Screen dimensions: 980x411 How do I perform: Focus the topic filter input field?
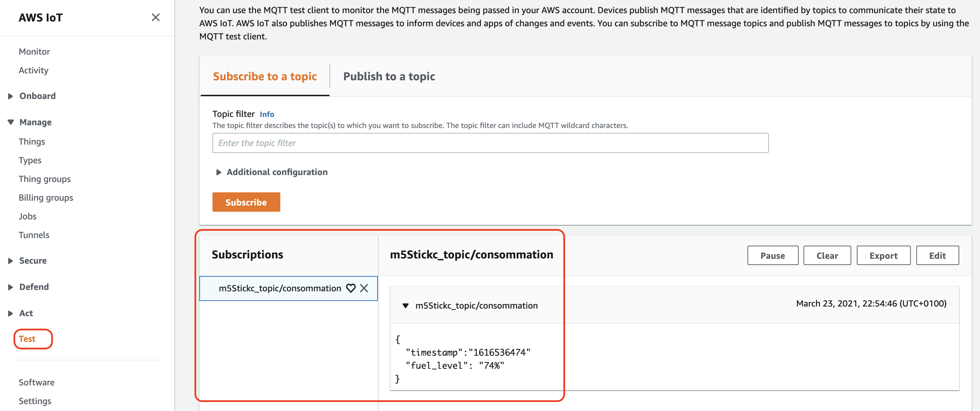[490, 143]
